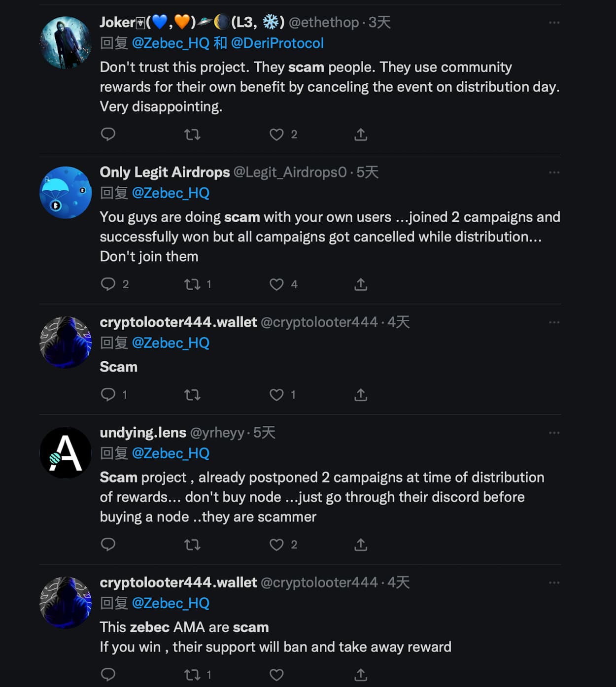
Task: Share Joker's tweet via share icon
Action: [x=361, y=134]
